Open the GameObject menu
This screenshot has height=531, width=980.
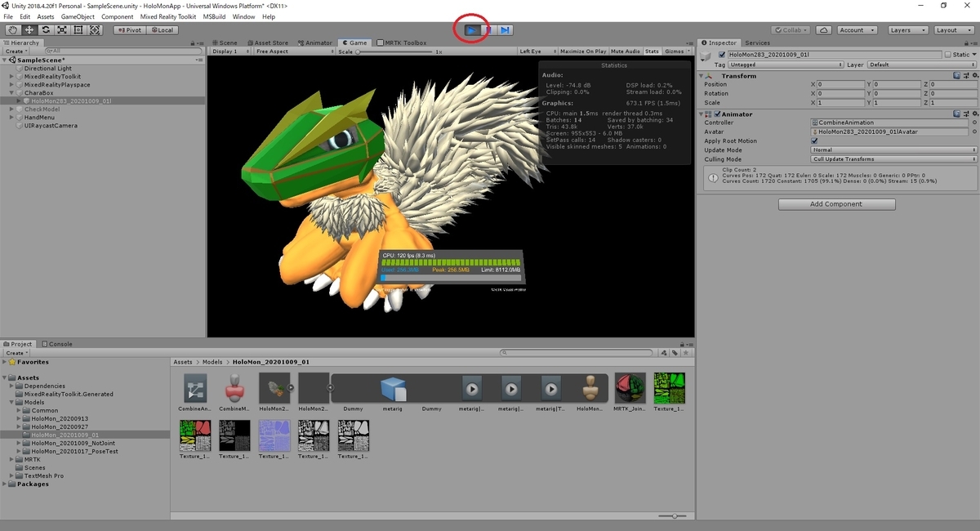(x=78, y=16)
